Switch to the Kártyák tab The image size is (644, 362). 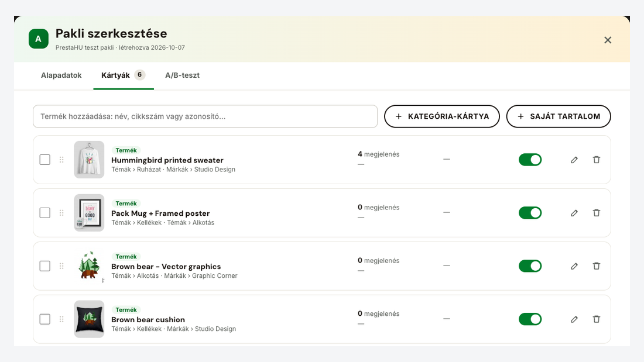[123, 75]
